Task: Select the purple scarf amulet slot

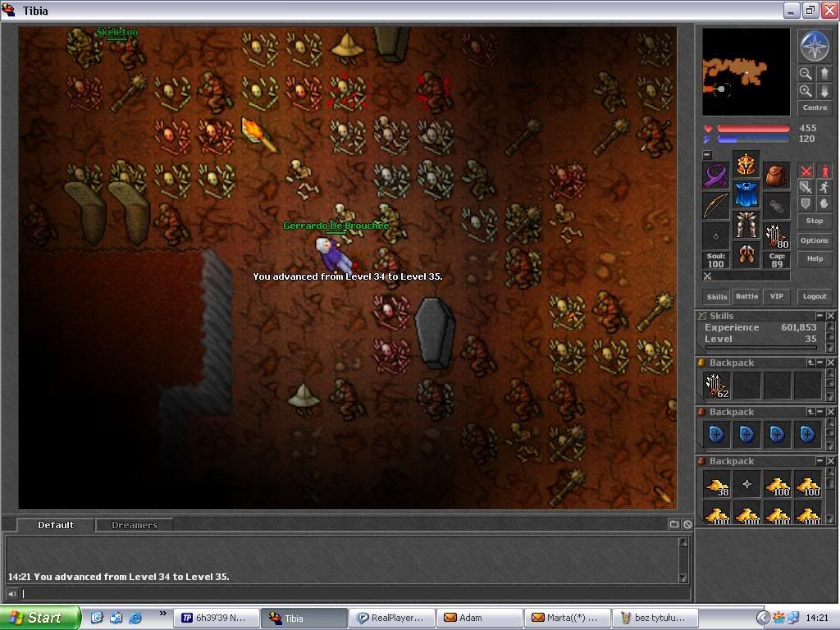Action: (715, 176)
